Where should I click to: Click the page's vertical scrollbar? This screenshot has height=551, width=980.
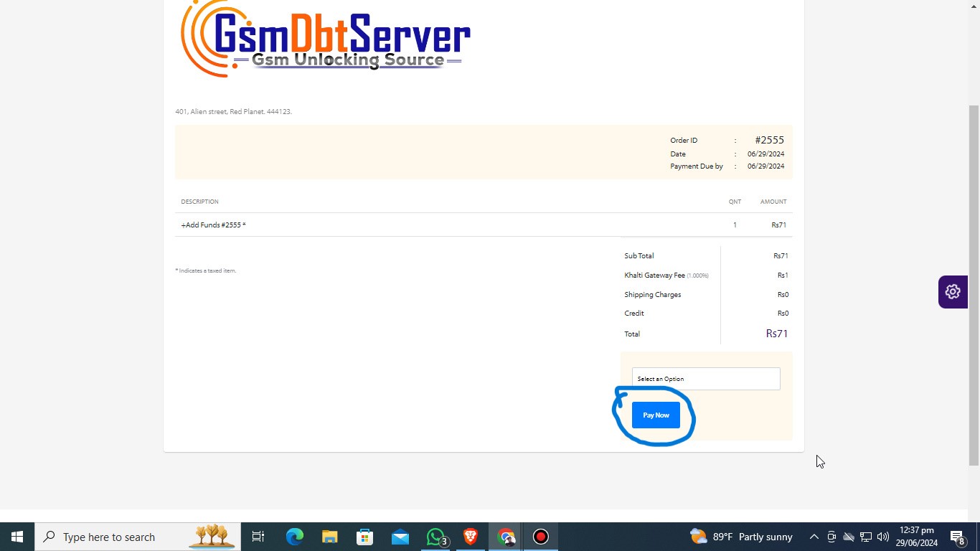(974, 287)
